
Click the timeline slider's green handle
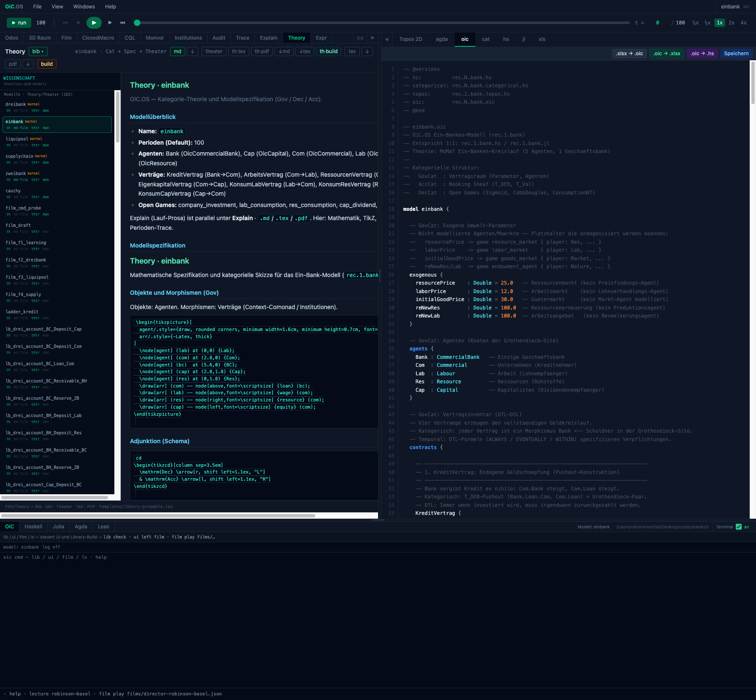[x=137, y=23]
